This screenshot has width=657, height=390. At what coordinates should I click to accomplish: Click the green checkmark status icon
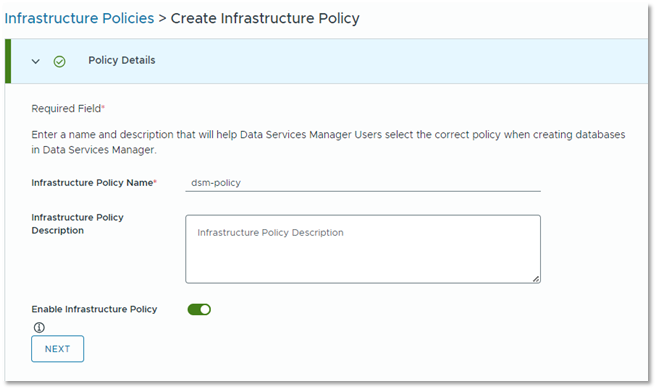point(59,62)
